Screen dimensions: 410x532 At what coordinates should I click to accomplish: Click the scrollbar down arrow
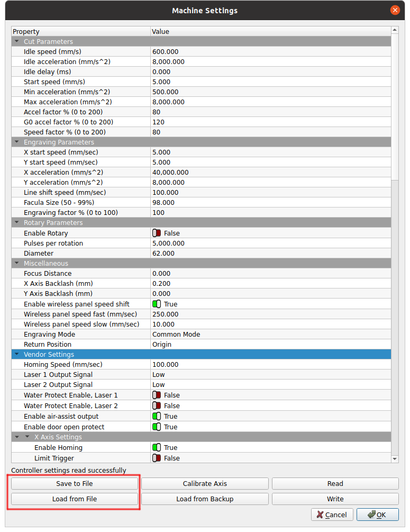[x=395, y=458]
